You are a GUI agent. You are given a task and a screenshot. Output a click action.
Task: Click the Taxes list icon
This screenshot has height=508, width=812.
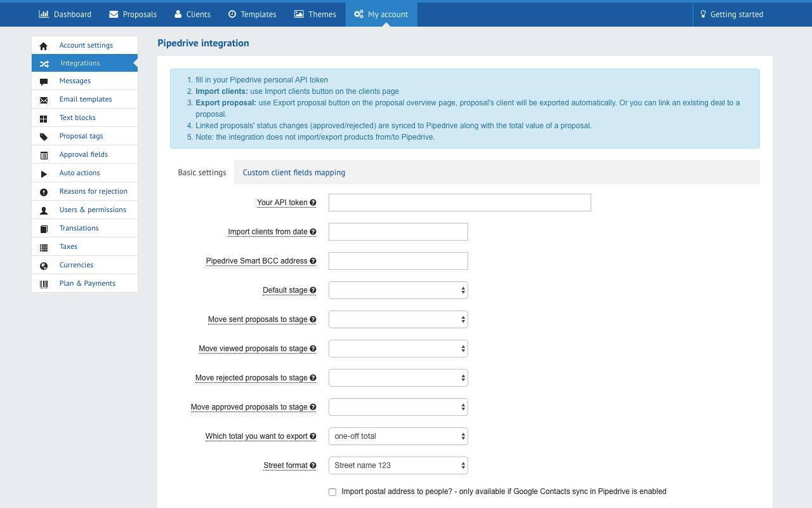coord(44,247)
